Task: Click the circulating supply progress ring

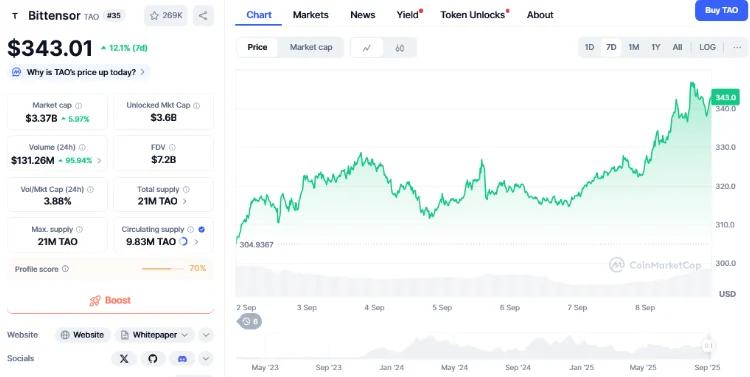Action: pyautogui.click(x=183, y=242)
